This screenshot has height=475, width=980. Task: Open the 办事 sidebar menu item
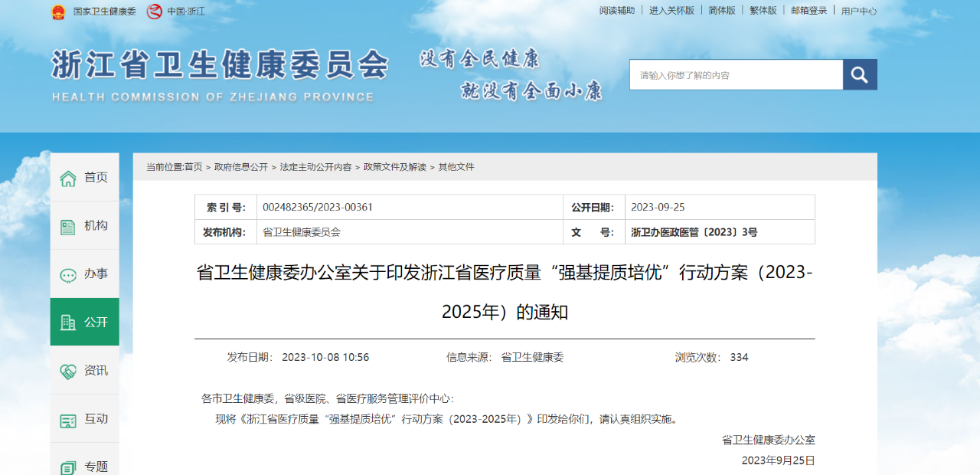[85, 274]
